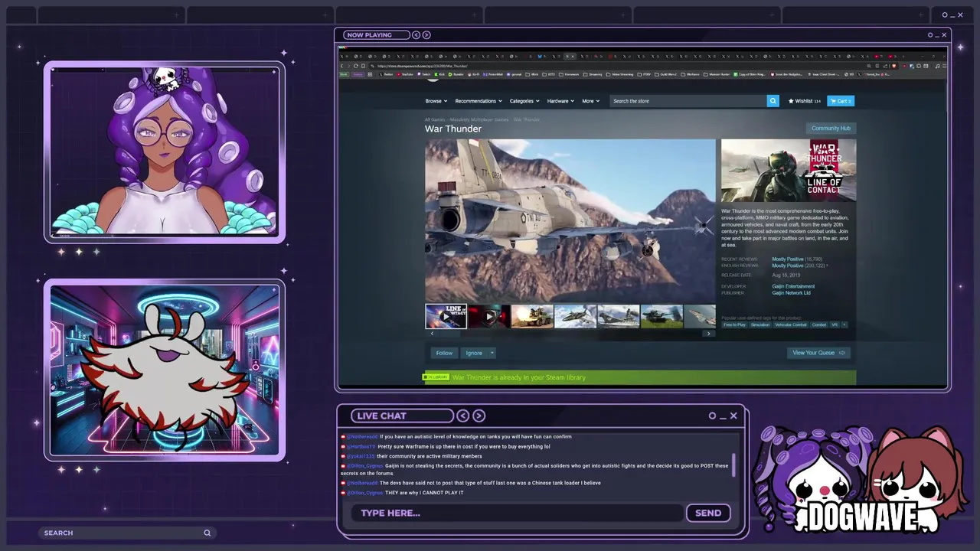Image resolution: width=980 pixels, height=551 pixels.
Task: Open the Homework bookmarks folder
Action: (569, 74)
